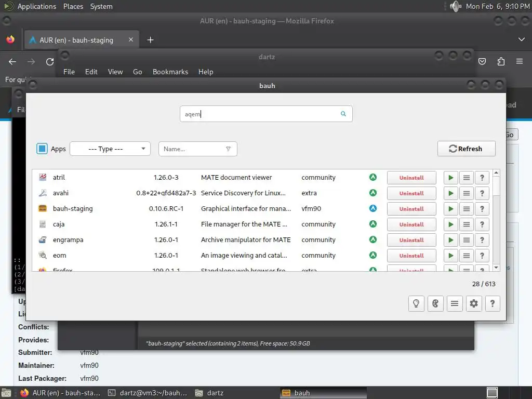The width and height of the screenshot is (532, 399).
Task: Launch avahi with its play icon
Action: point(450,193)
